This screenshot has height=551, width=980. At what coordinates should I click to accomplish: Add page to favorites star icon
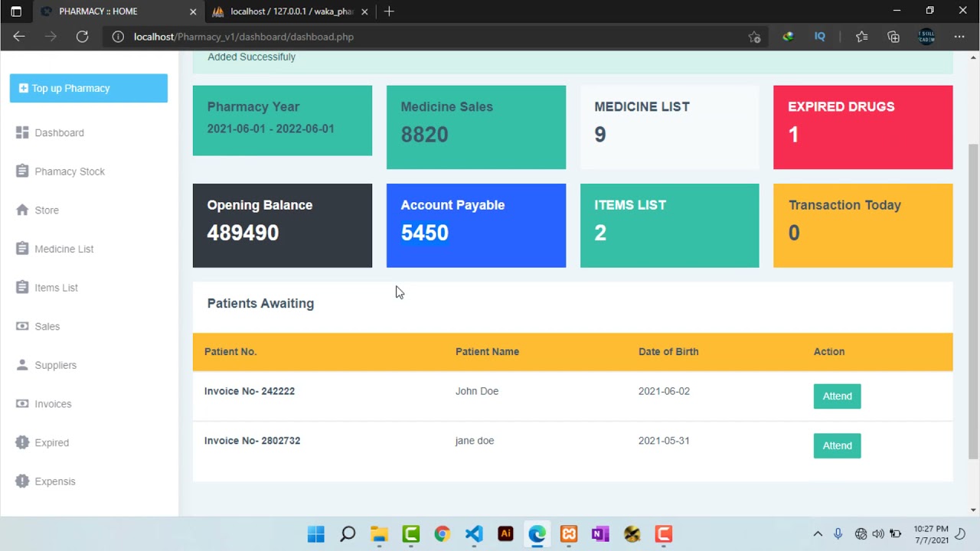(x=755, y=36)
